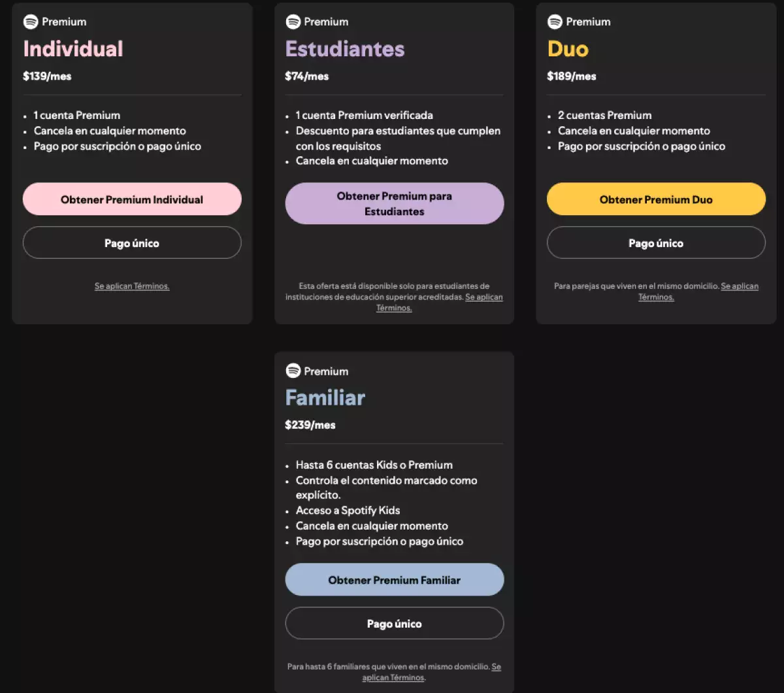Open the Términos link on Duo card
The height and width of the screenshot is (693, 784).
pyautogui.click(x=656, y=297)
